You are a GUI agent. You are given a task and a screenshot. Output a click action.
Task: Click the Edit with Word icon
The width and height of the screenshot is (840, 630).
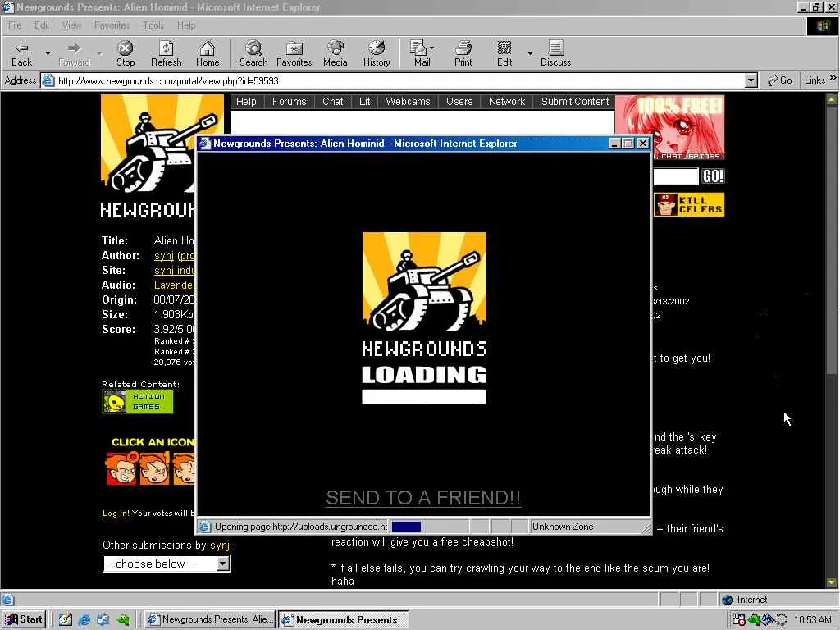(504, 53)
